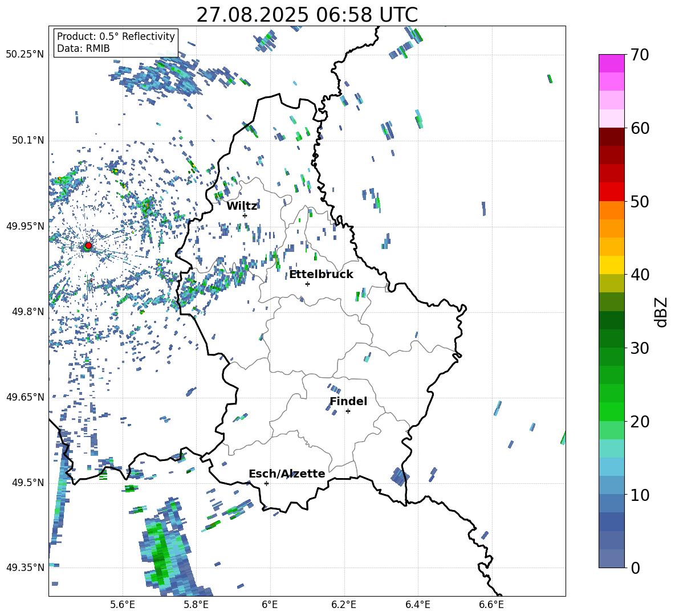This screenshot has width=675, height=616.
Task: Pick the bright red swatch just above 50
Action: tap(611, 192)
